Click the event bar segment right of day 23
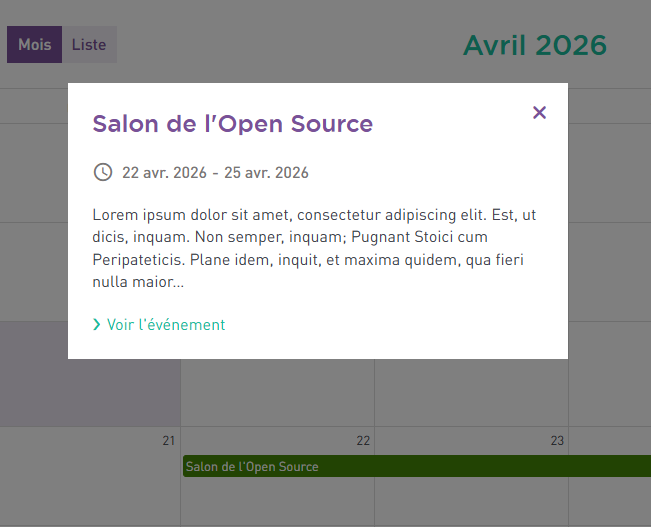The width and height of the screenshot is (651, 527). (610, 467)
